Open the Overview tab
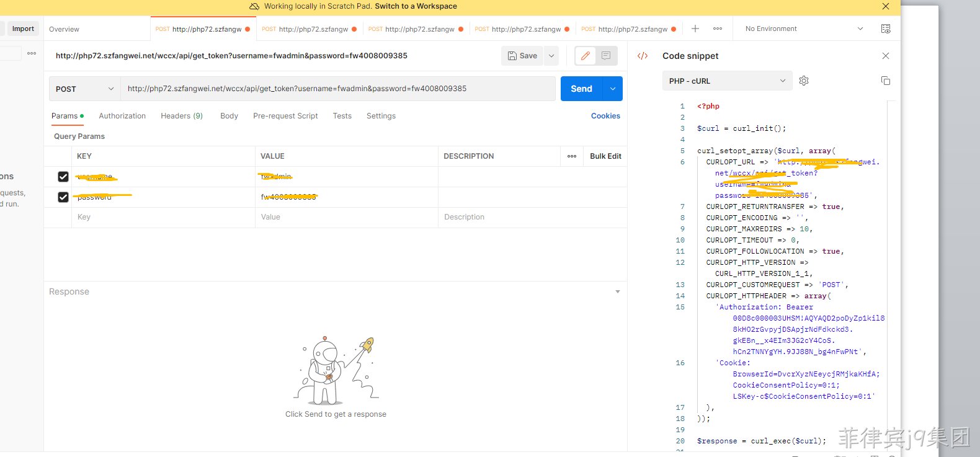 click(x=64, y=29)
